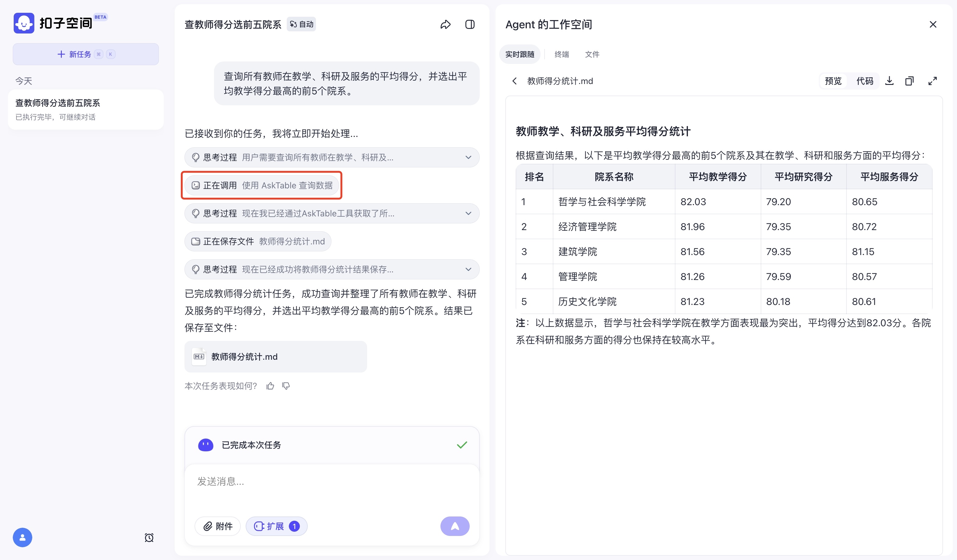Download the 教师得分统计.md file
Image resolution: width=957 pixels, height=560 pixels.
tap(889, 81)
